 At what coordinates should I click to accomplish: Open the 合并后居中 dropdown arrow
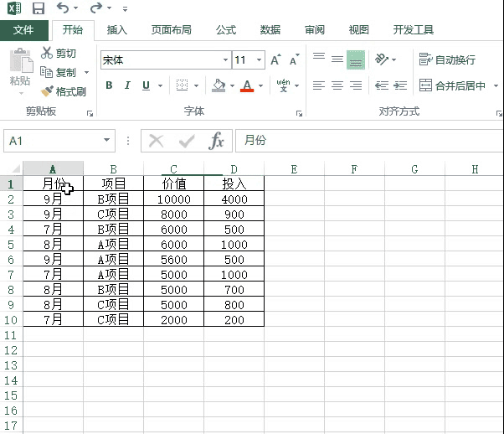(496, 85)
